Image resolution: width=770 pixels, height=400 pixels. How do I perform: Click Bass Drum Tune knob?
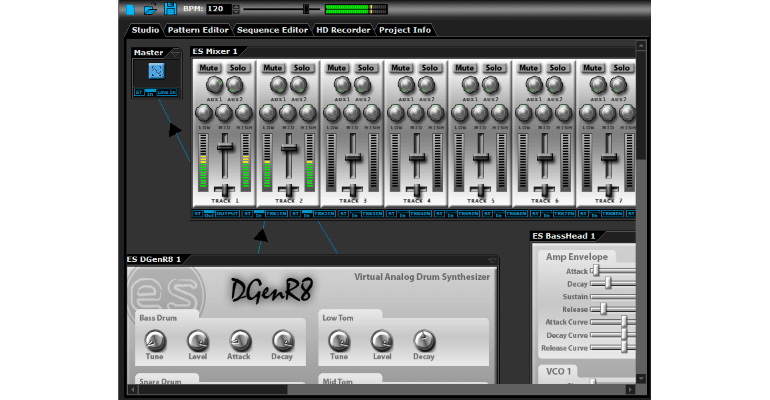[153, 340]
